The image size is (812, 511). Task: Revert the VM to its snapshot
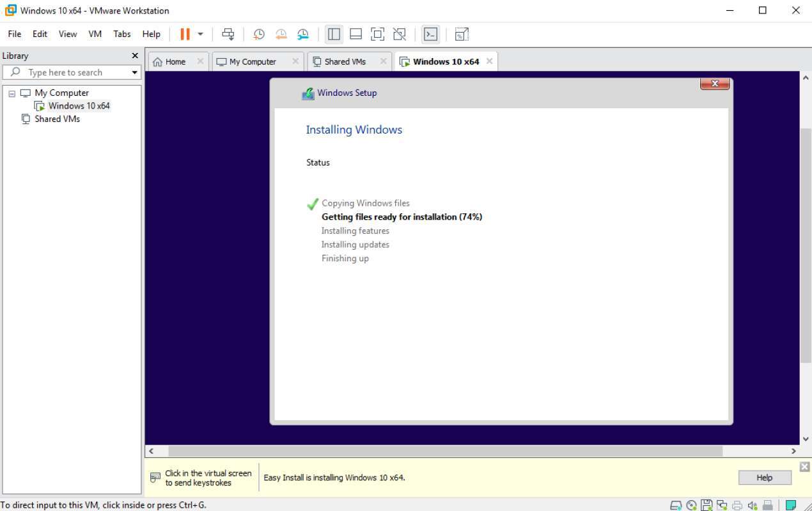(x=281, y=34)
